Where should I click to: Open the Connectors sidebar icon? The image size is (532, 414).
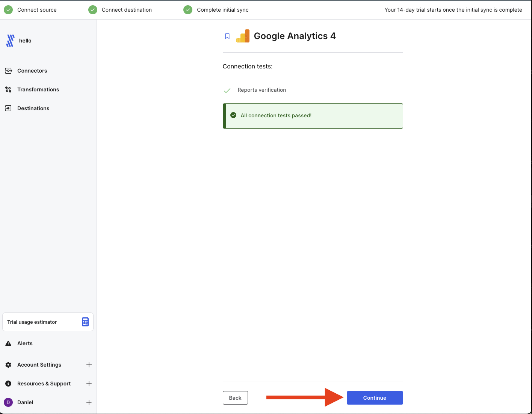click(x=8, y=71)
